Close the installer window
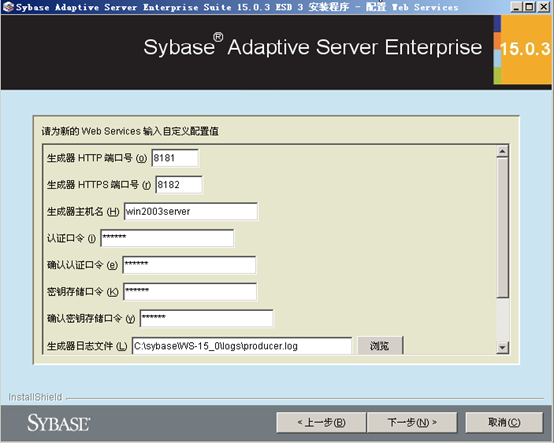 tap(544, 7)
